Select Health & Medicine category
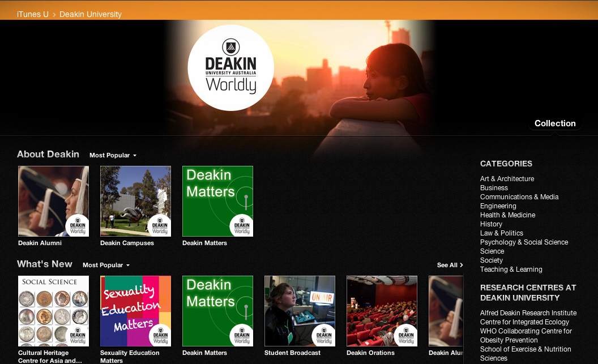Viewport: 598px width, 364px height. (507, 215)
